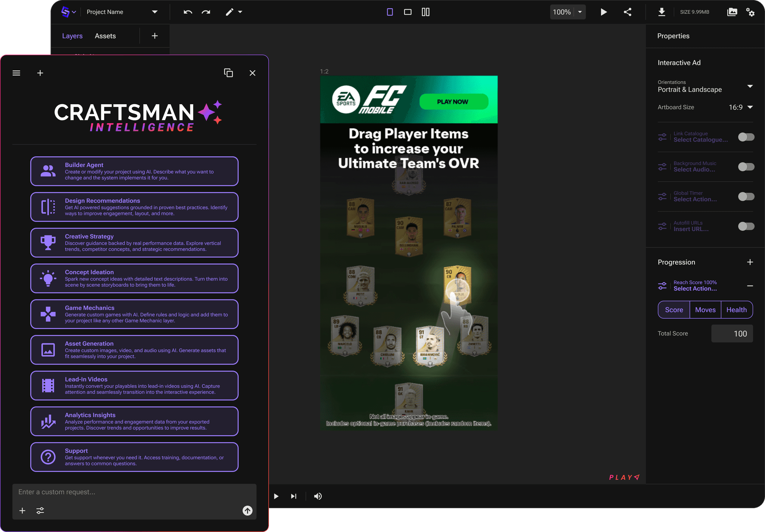The height and width of the screenshot is (532, 765).
Task: Open the Builder Agent option
Action: (x=134, y=171)
